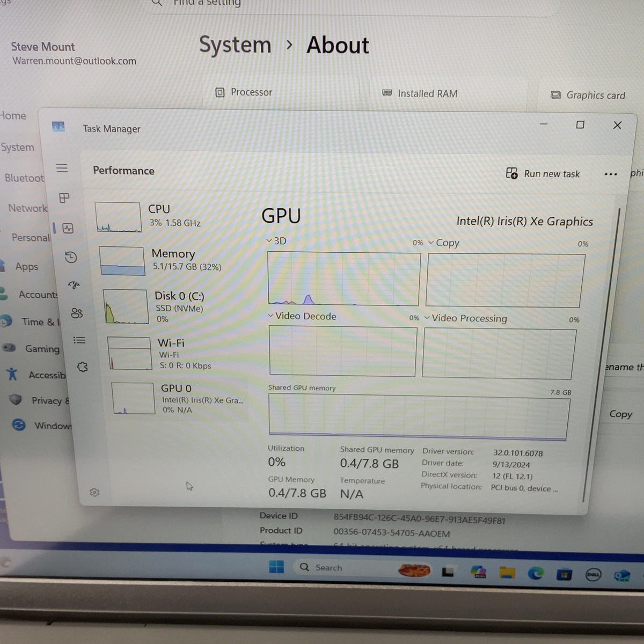Click the Accessibility figure icon in Settings sidebar
This screenshot has width=644, height=644.
[x=12, y=374]
